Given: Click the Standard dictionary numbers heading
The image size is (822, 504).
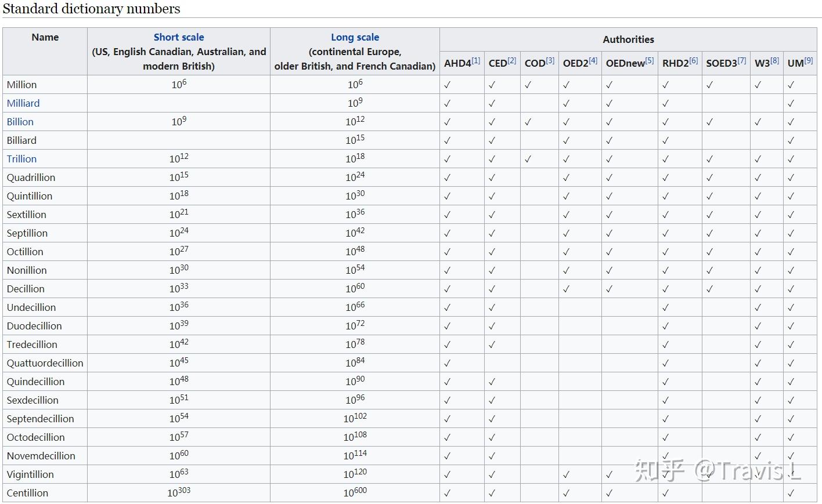Looking at the screenshot, I should coord(91,9).
